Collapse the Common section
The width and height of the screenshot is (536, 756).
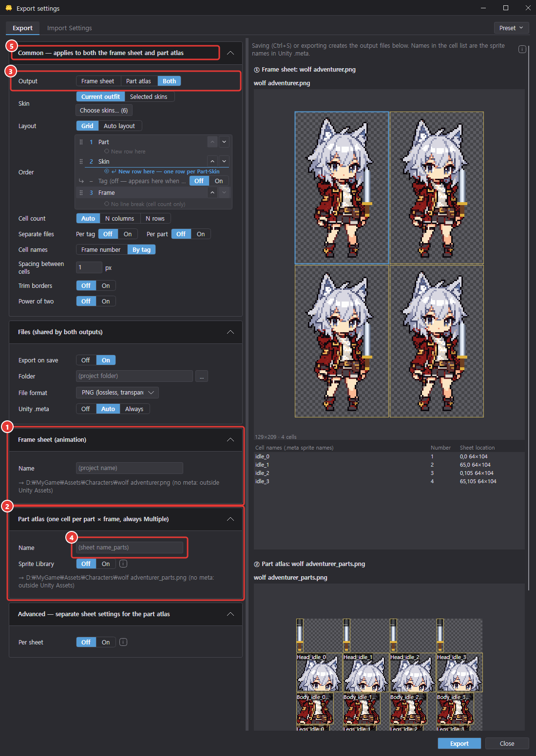click(x=230, y=53)
